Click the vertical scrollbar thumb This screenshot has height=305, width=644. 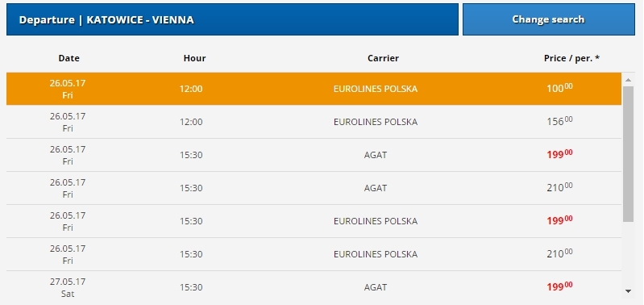628,154
